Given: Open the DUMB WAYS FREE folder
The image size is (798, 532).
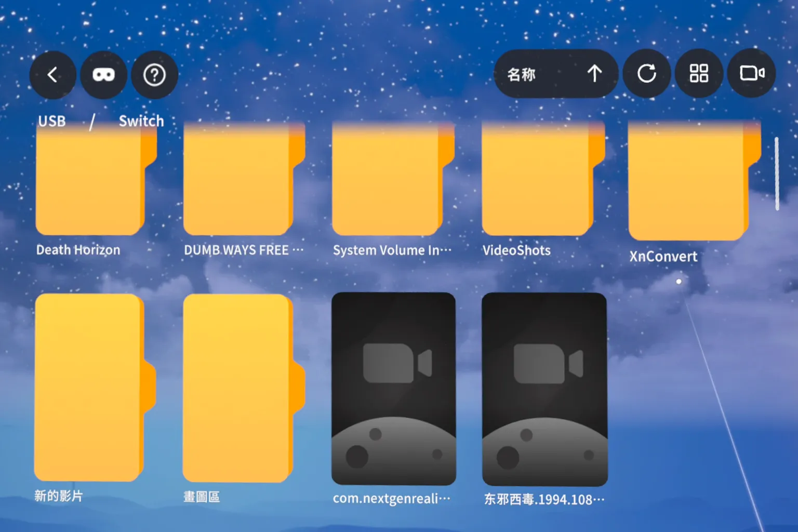Looking at the screenshot, I should click(x=239, y=182).
